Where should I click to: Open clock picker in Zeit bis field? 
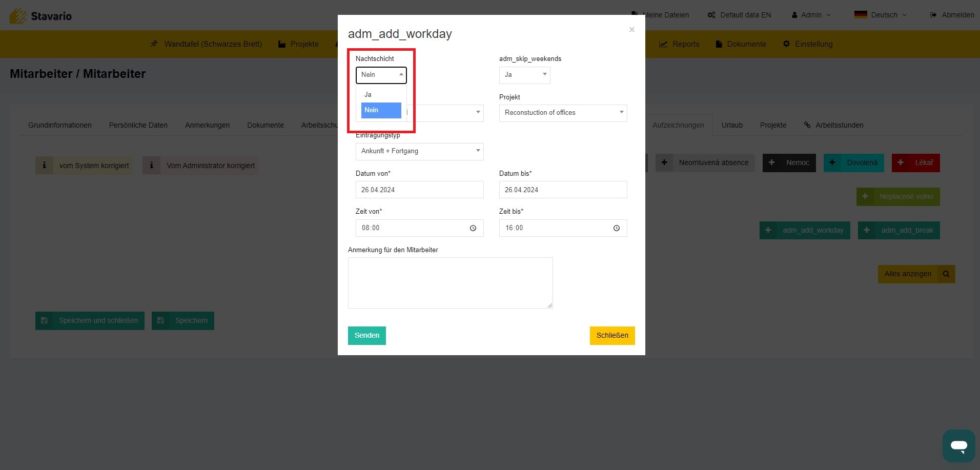point(617,228)
